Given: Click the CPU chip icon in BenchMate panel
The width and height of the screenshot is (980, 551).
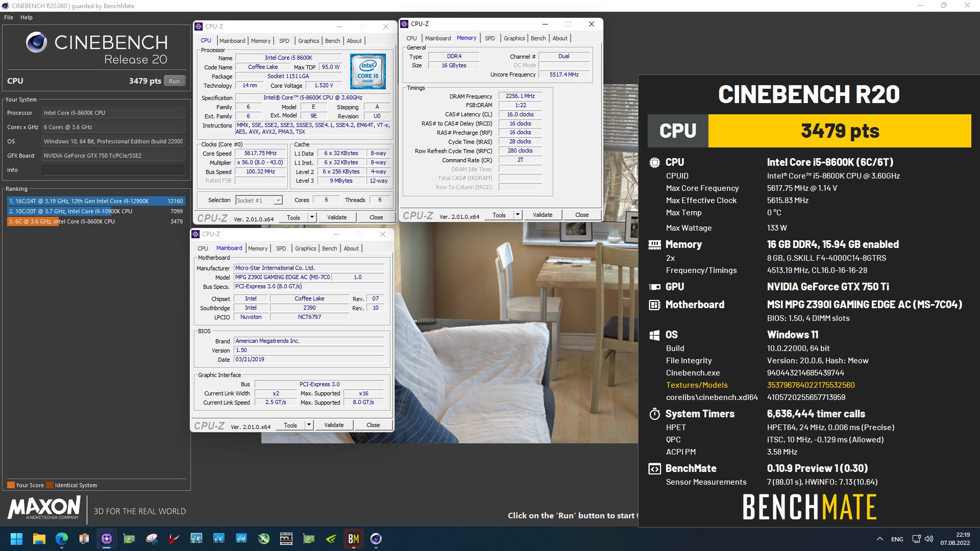Looking at the screenshot, I should pyautogui.click(x=654, y=163).
